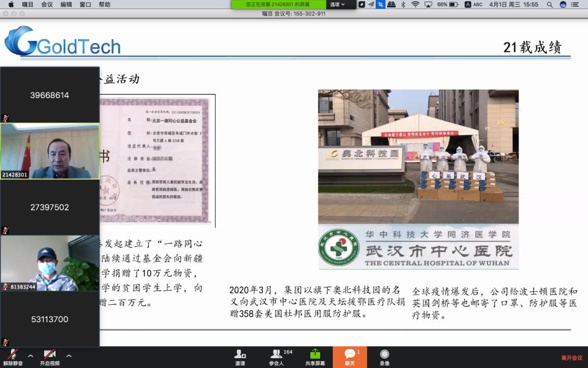The image size is (588, 368).
Task: Select the video tile of participant 21428301
Action: pyautogui.click(x=50, y=151)
